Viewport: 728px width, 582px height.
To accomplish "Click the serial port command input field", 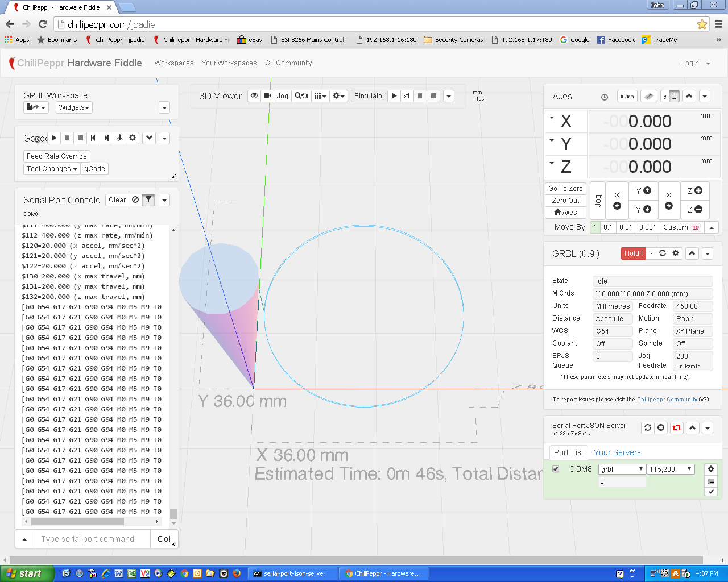I will point(92,539).
